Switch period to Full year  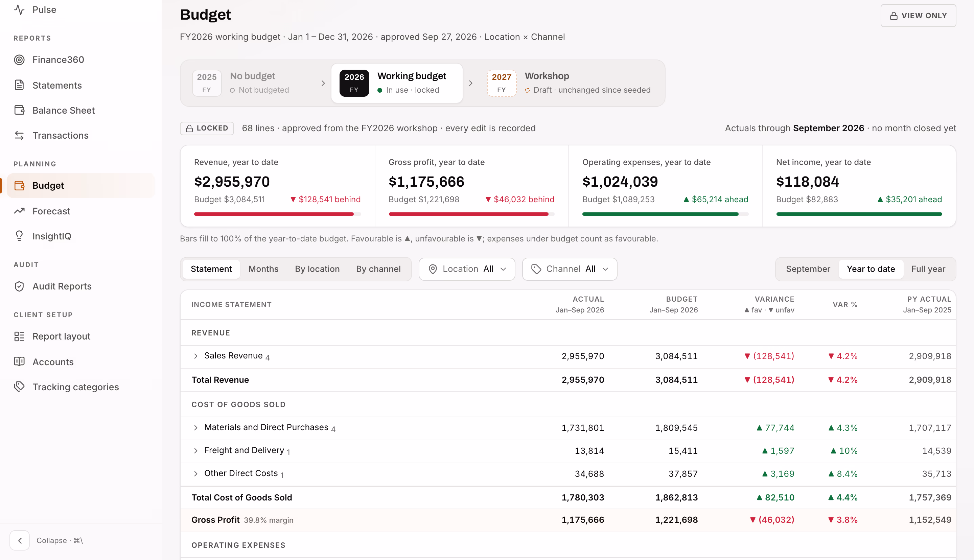[x=928, y=269]
